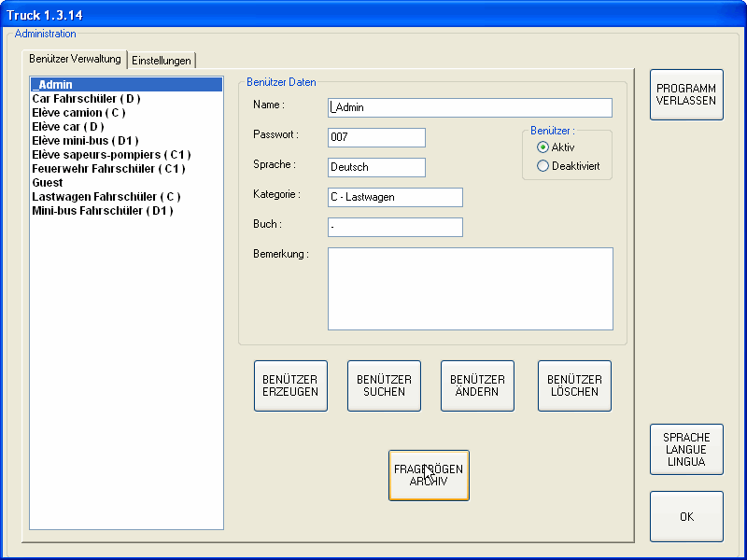Choose Elève mini-bus ( D1 ) from list
Viewport: 747px width, 560px height.
point(85,141)
